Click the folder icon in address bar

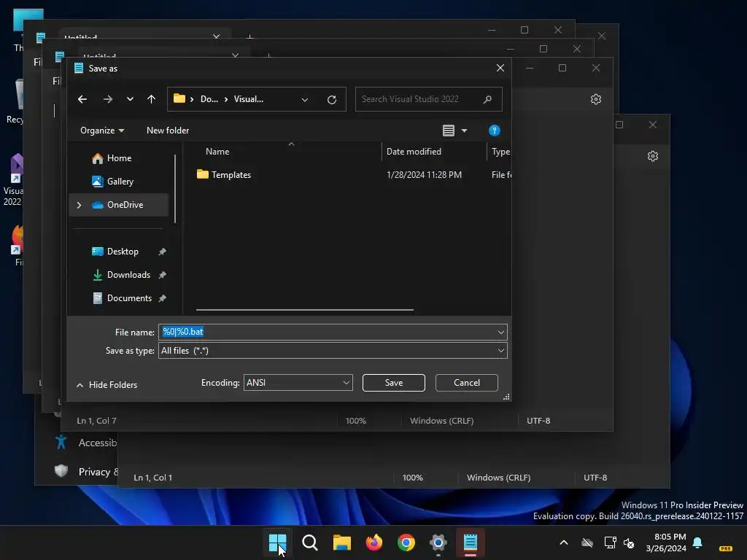click(179, 98)
